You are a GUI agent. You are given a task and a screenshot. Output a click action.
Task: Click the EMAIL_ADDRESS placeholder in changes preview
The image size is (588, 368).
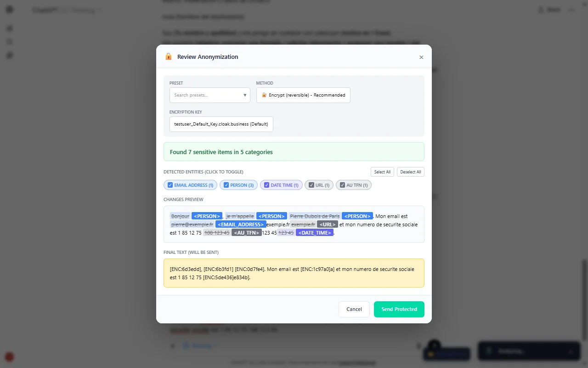click(241, 224)
